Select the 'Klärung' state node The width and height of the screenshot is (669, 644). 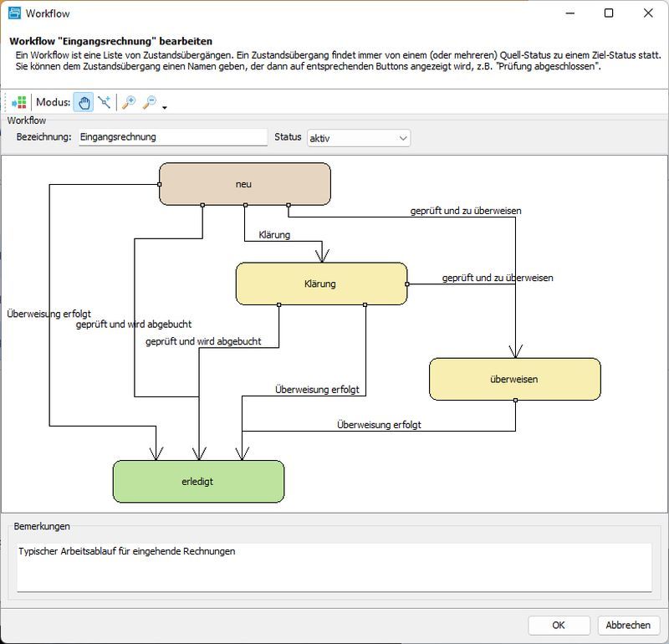click(x=321, y=284)
